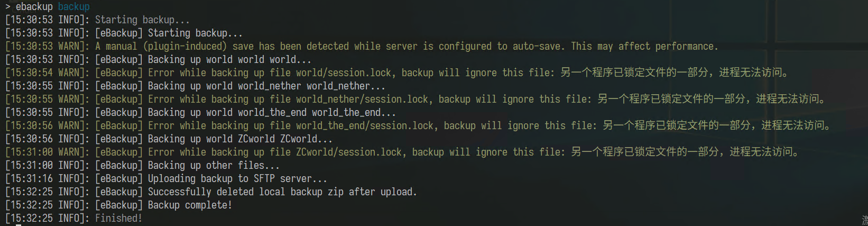Click 'Successfully deleted local backup zip' message
The image size is (868, 226).
coord(282,192)
